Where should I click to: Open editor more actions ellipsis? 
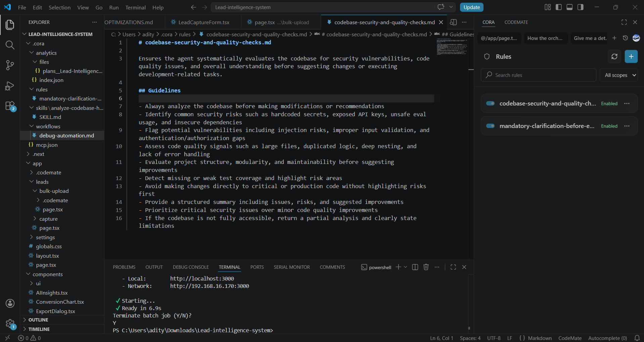[464, 22]
